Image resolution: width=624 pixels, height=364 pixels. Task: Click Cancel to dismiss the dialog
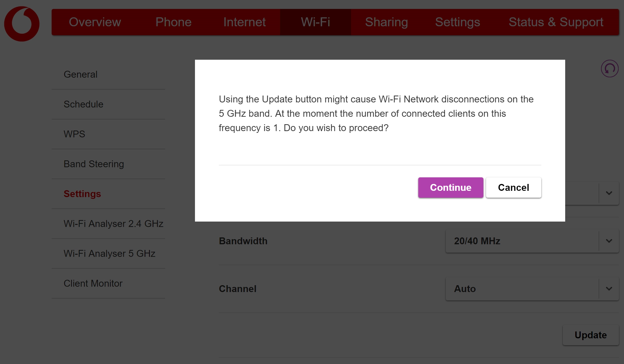tap(513, 188)
